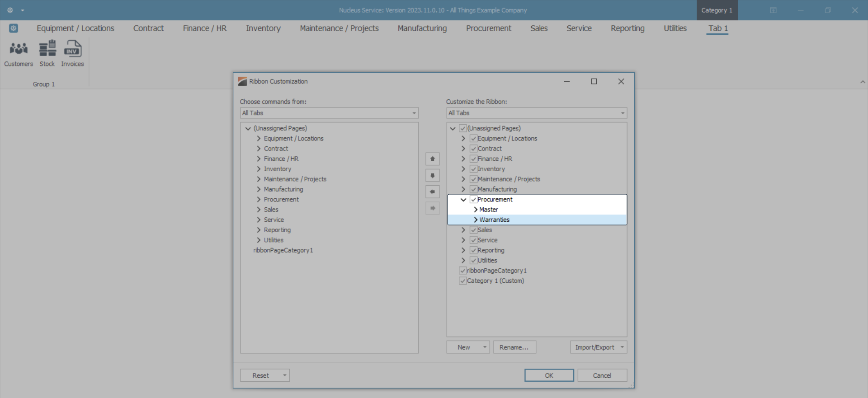Uncheck the Reporting checkbox in right tree
Viewport: 868px width, 398px height.
coord(473,250)
